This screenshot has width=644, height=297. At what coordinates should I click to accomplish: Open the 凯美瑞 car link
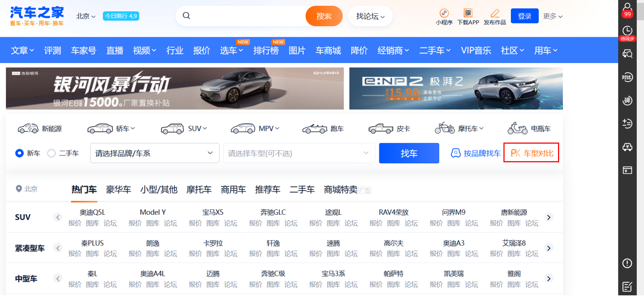(x=454, y=273)
